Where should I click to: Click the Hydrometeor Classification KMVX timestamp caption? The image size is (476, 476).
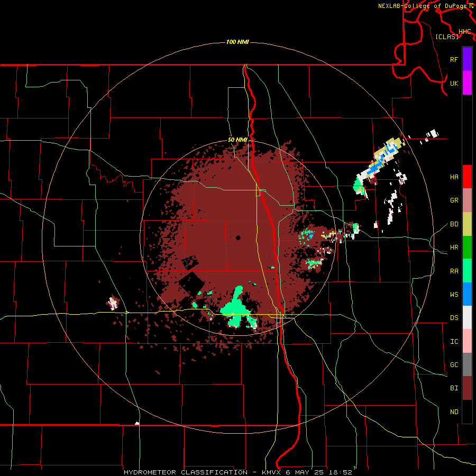(237, 472)
